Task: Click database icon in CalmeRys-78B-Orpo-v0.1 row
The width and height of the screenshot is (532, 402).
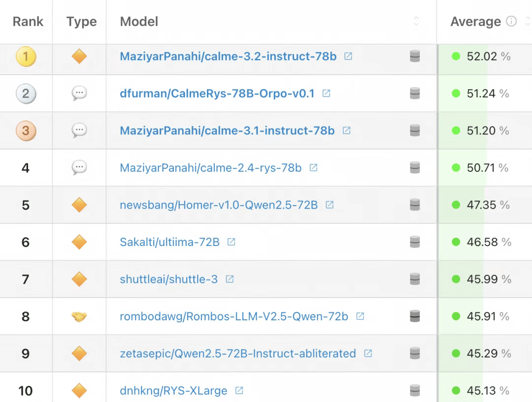Action: click(415, 93)
